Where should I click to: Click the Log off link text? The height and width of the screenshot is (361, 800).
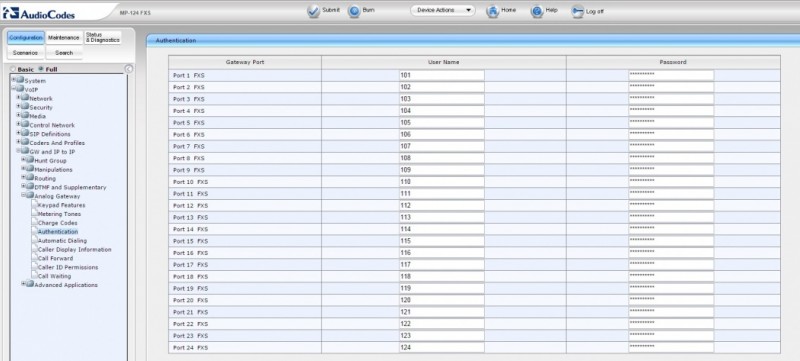tap(595, 11)
